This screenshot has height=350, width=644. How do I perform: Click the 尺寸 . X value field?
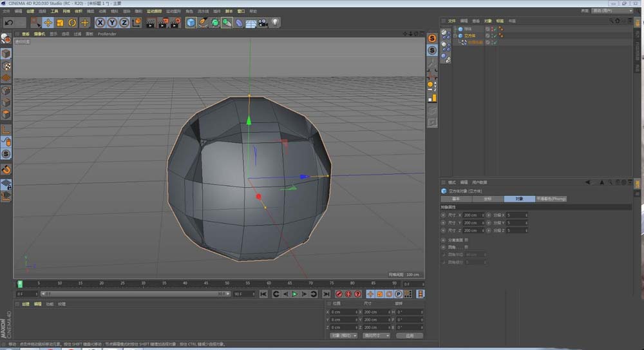[x=472, y=215]
